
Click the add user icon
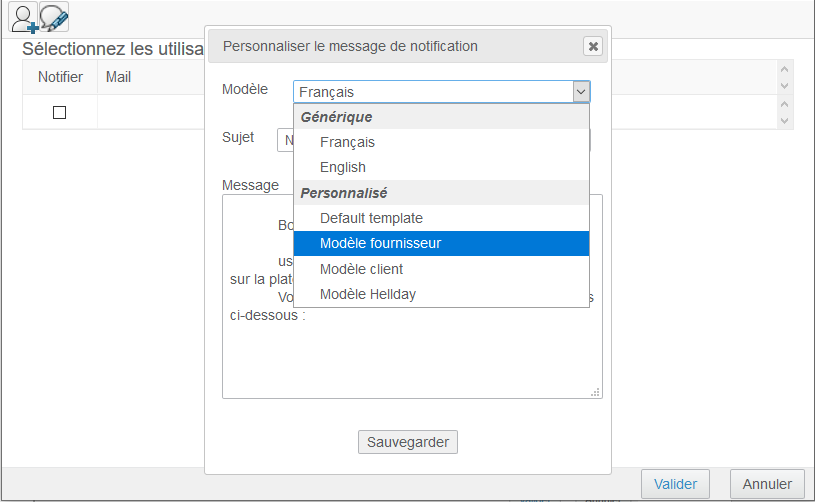pyautogui.click(x=23, y=17)
